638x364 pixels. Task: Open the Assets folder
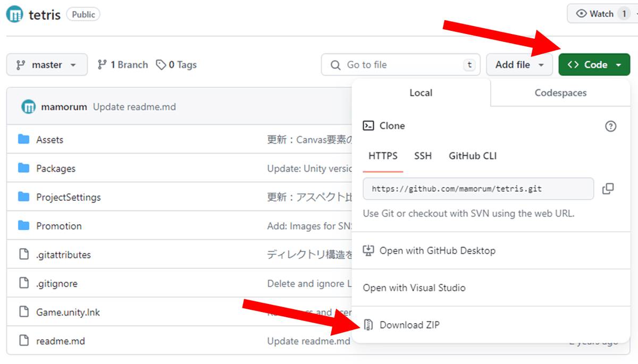pyautogui.click(x=49, y=140)
